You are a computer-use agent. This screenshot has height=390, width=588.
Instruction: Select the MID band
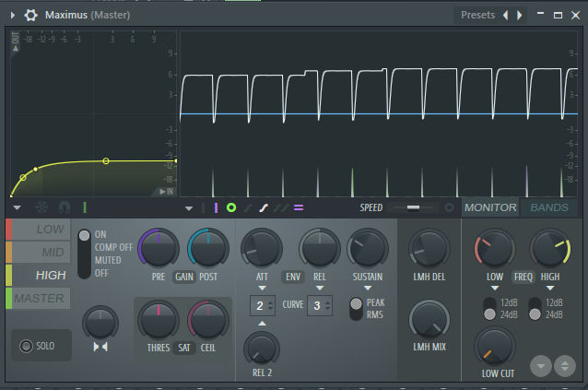pyautogui.click(x=39, y=252)
